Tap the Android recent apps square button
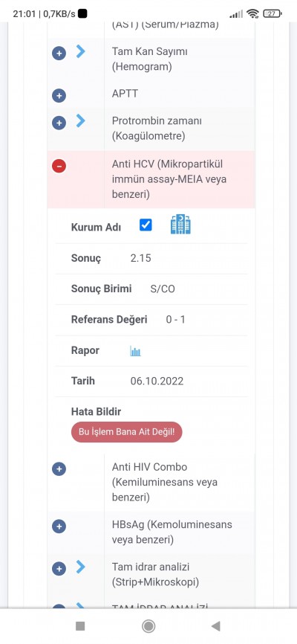The height and width of the screenshot is (644, 297). 80,626
